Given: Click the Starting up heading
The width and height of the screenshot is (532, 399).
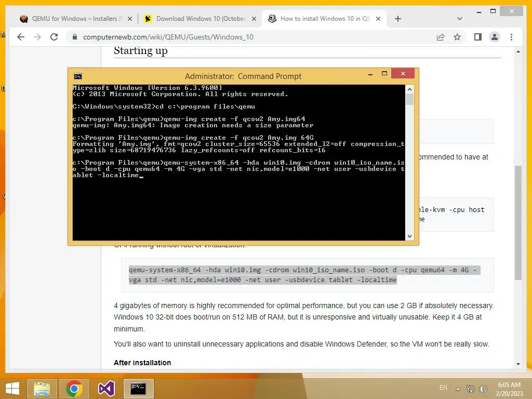Looking at the screenshot, I should [x=140, y=51].
